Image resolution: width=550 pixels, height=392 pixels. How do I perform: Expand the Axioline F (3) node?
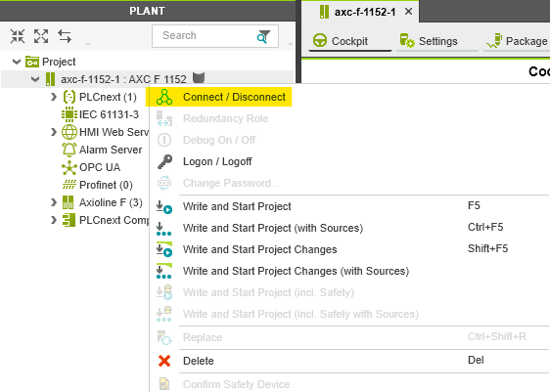(53, 202)
